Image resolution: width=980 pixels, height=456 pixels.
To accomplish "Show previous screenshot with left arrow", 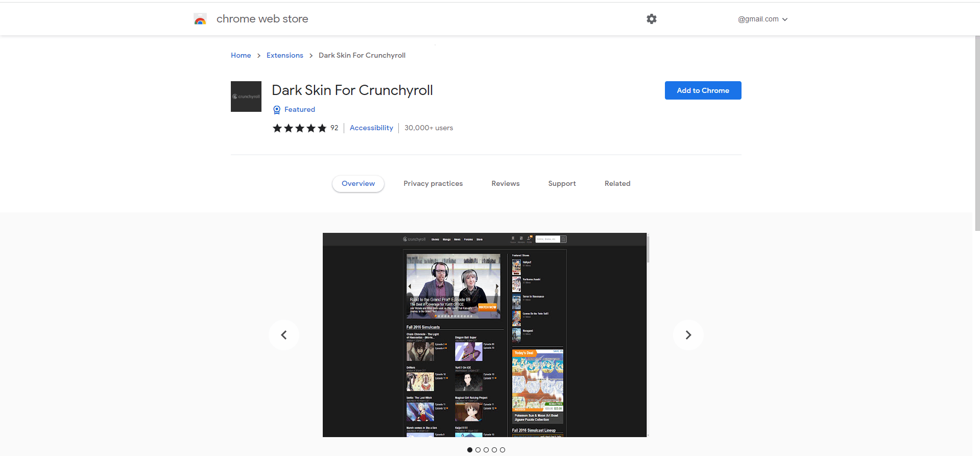I will [284, 335].
